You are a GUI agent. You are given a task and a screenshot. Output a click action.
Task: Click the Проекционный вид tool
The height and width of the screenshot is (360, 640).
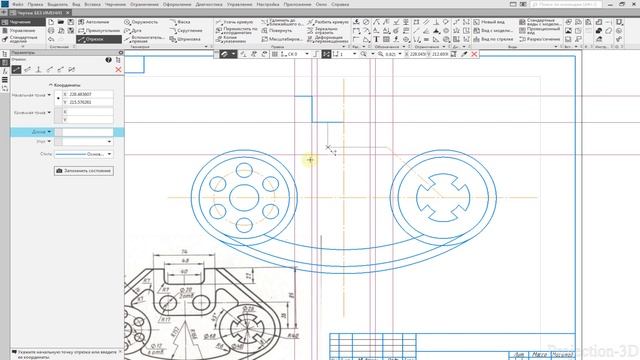point(539,31)
